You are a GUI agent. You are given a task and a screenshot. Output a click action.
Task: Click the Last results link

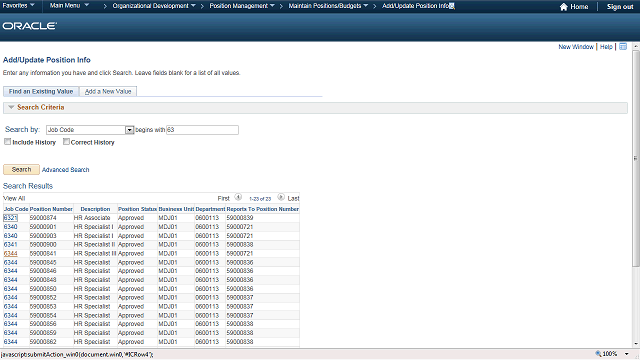[x=293, y=198]
